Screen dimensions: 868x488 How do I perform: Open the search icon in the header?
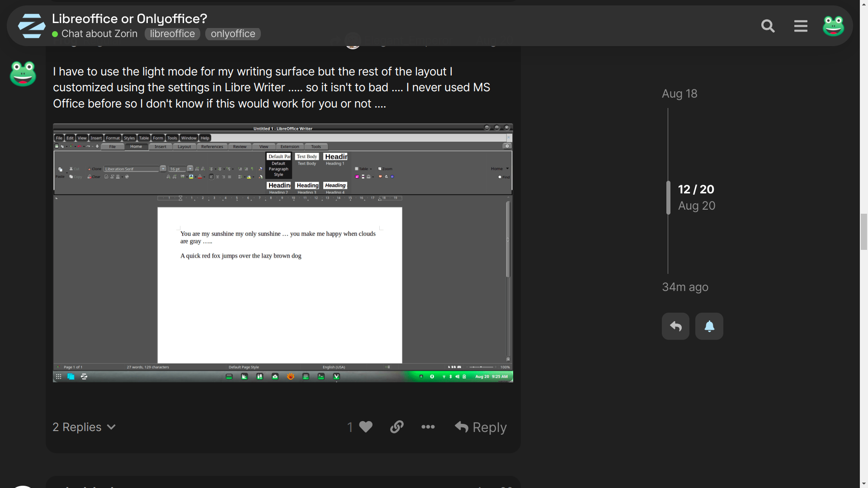tap(768, 26)
